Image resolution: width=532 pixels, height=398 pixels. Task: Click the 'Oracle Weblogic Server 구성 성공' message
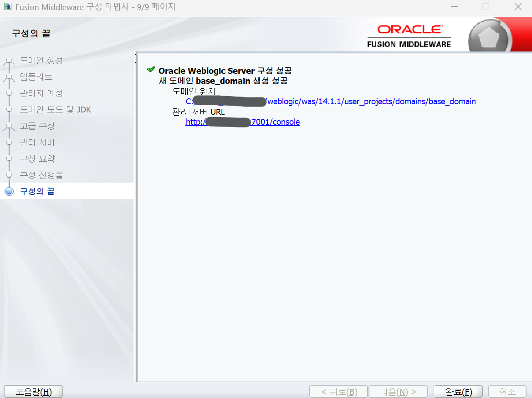tap(225, 71)
